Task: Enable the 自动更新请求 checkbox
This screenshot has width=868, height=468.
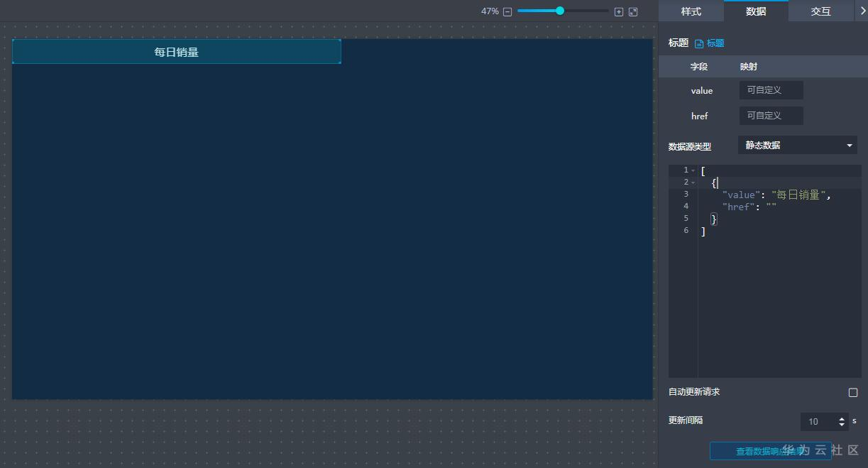Action: pyautogui.click(x=853, y=392)
